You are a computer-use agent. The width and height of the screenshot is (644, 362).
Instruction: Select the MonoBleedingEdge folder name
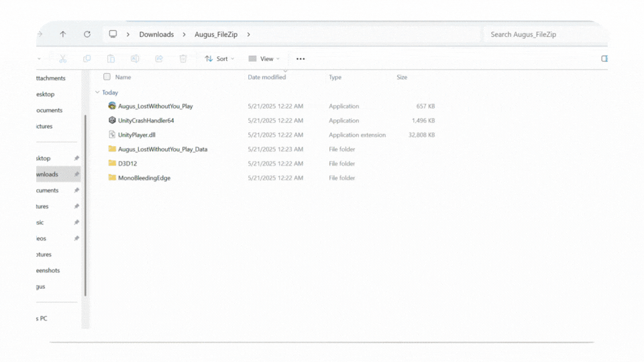[x=144, y=178]
